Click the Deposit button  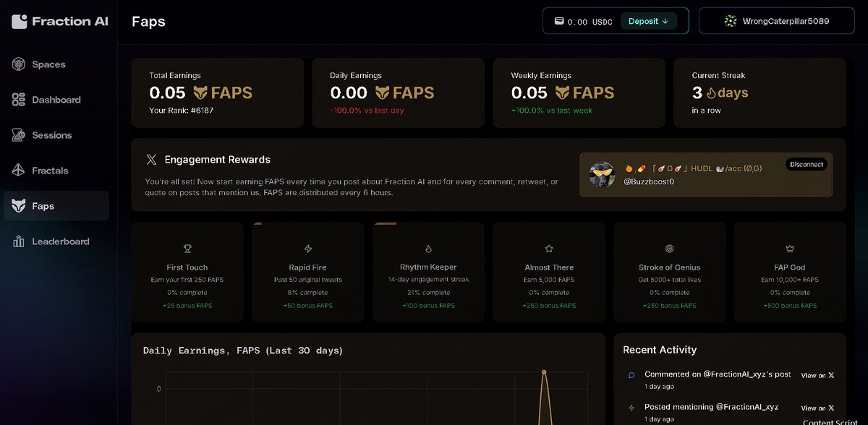pyautogui.click(x=648, y=21)
